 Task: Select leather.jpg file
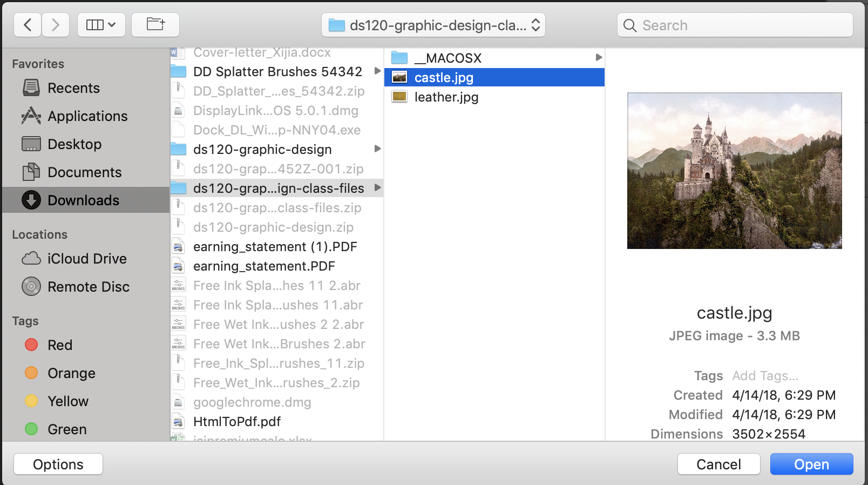(x=494, y=97)
